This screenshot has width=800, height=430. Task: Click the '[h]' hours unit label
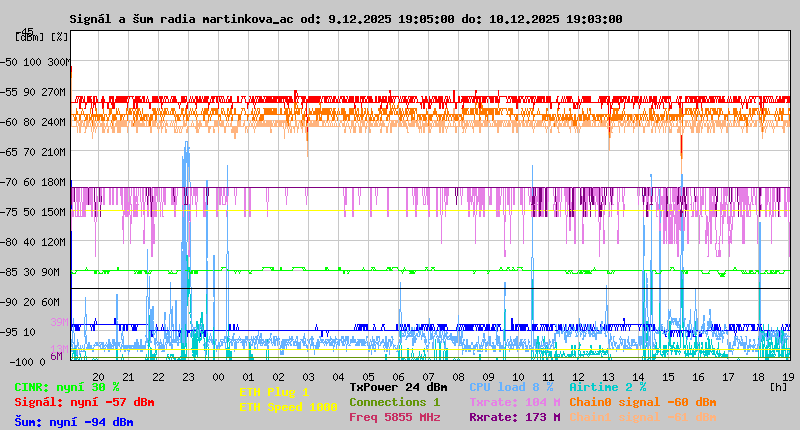778,385
